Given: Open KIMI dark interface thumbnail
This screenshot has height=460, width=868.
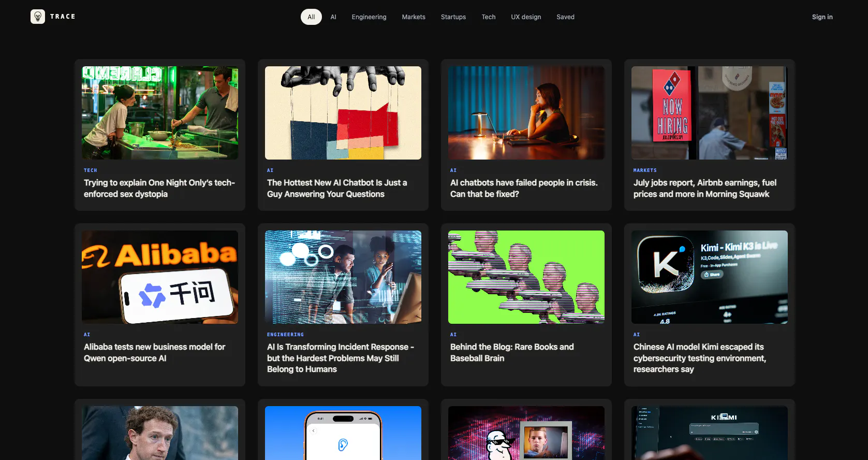Looking at the screenshot, I should (x=710, y=433).
